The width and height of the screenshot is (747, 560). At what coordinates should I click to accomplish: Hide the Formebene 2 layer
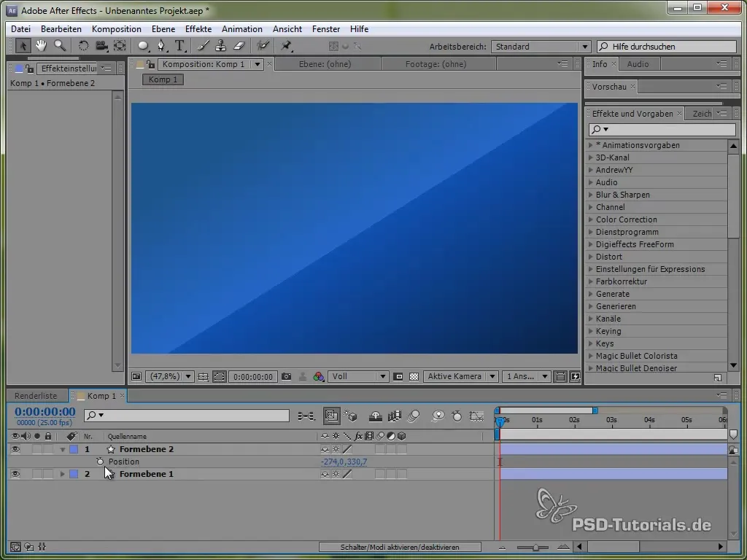(x=15, y=449)
